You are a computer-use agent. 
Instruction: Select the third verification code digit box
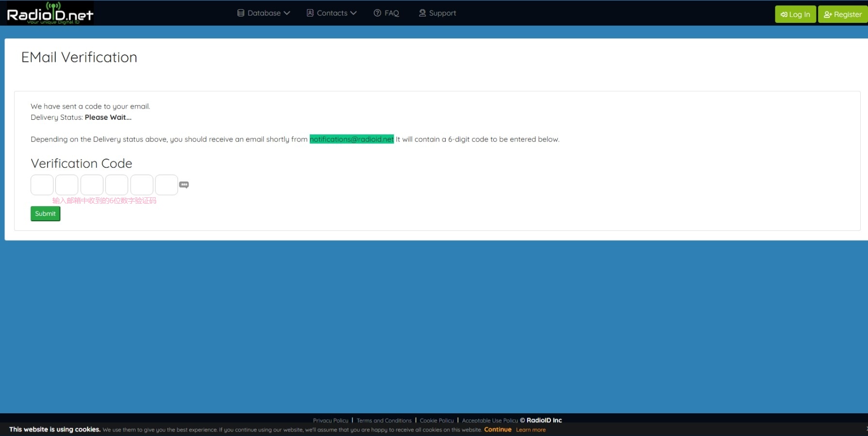pyautogui.click(x=92, y=185)
